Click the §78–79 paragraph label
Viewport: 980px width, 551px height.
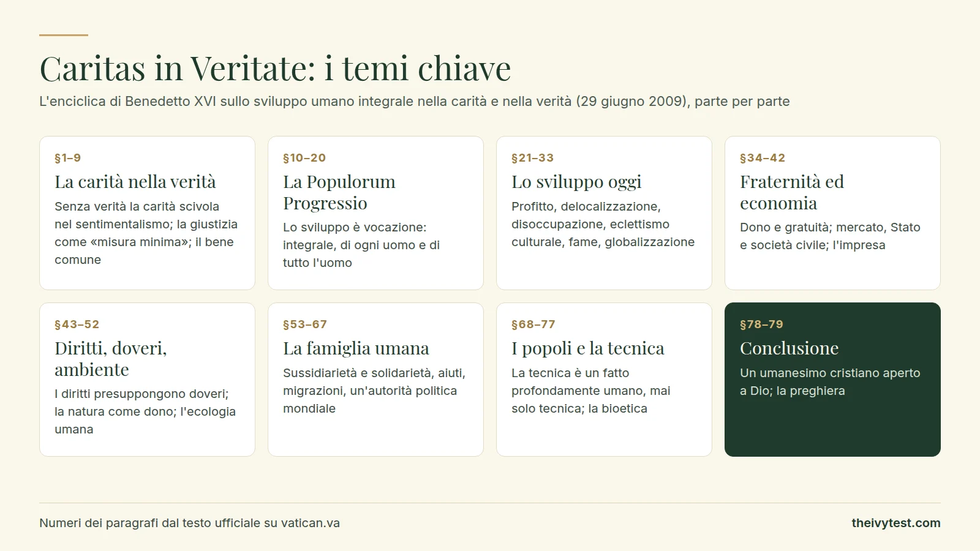pos(762,324)
